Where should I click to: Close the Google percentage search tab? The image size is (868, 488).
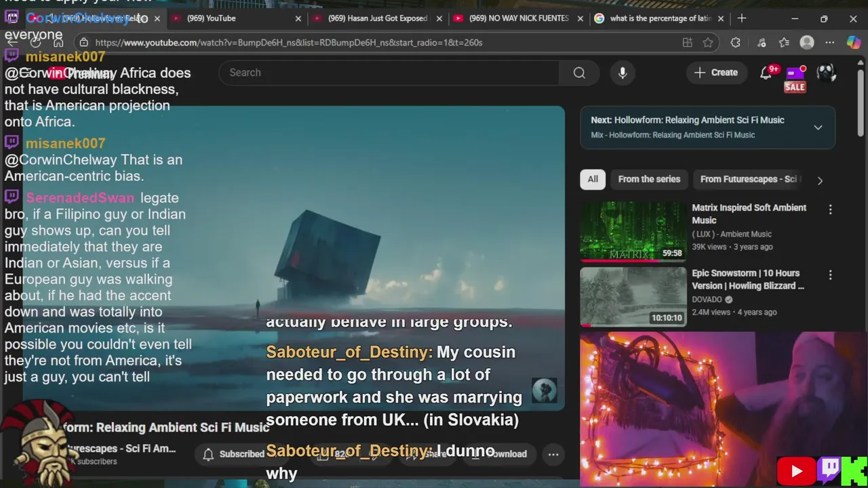pyautogui.click(x=721, y=18)
